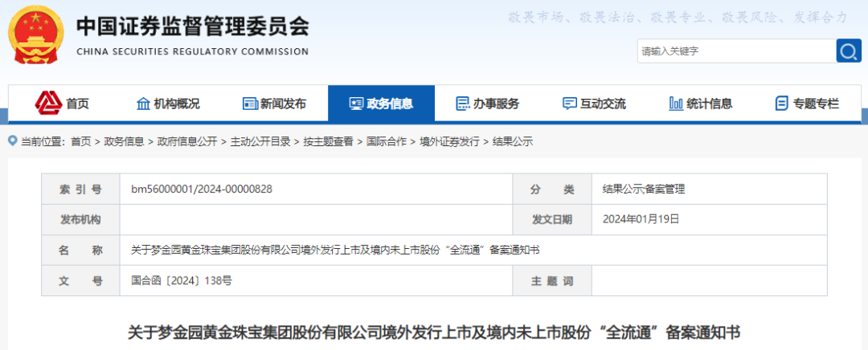Go to 首页 in the breadcrumb
This screenshot has height=350, width=868.
click(x=81, y=141)
